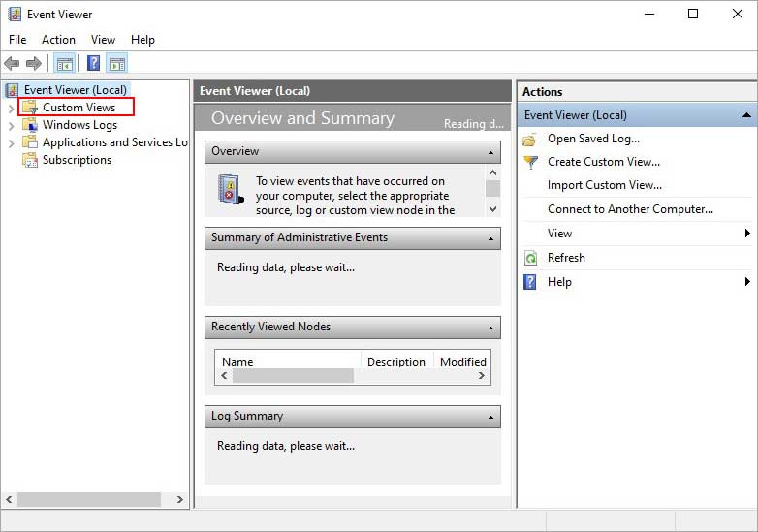758x532 pixels.
Task: Open the File menu
Action: coord(17,40)
